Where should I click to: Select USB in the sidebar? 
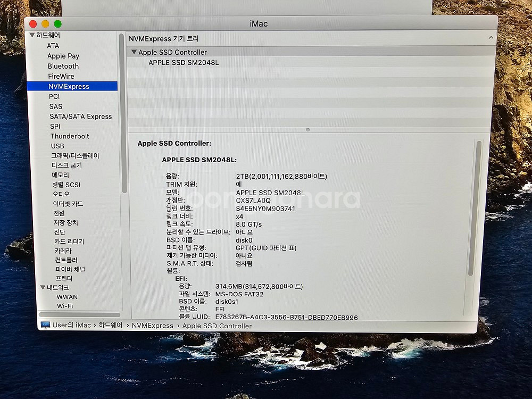(57, 146)
